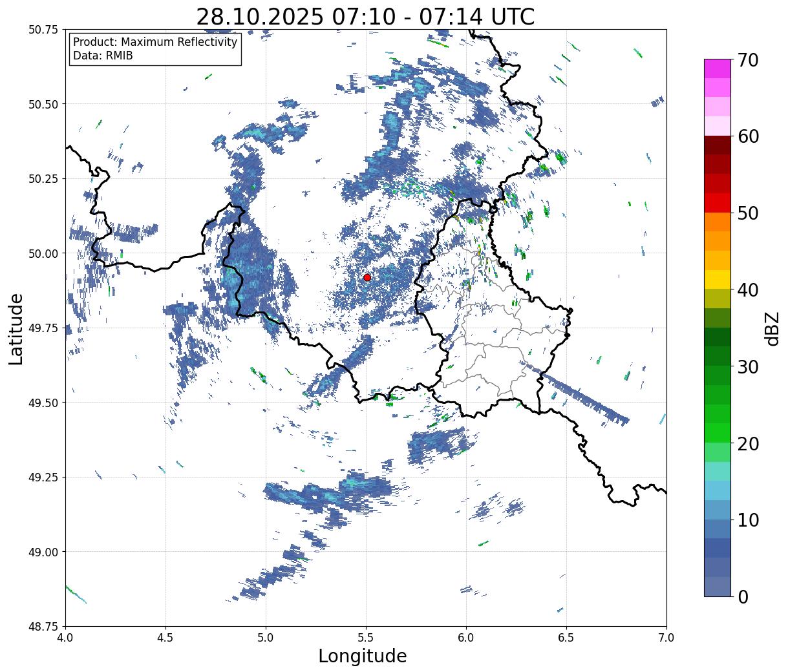Click the longitude tick label 5.5
The height and width of the screenshot is (672, 788).
(x=366, y=638)
